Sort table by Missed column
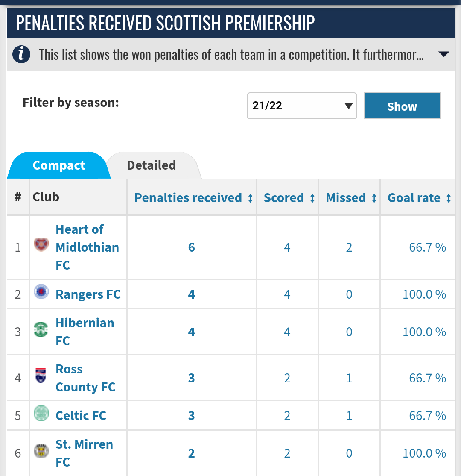 pos(374,198)
